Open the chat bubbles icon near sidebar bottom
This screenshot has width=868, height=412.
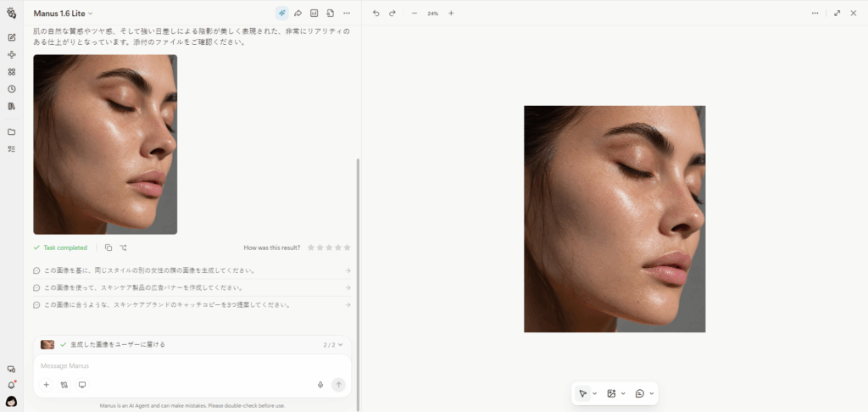pos(11,370)
